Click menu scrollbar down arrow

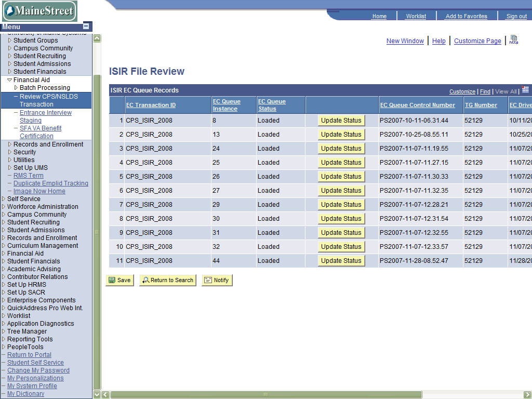click(97, 394)
